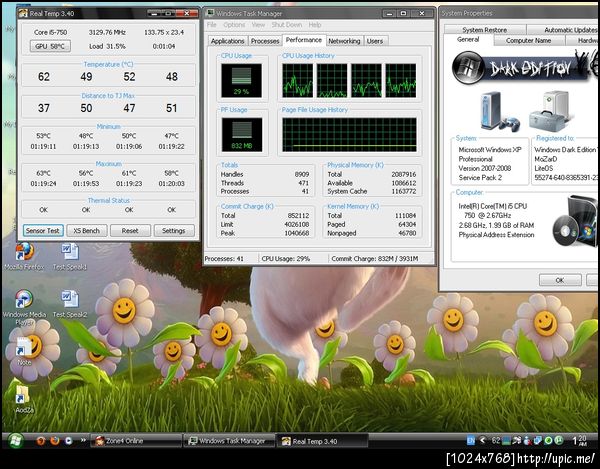Open the Options menu in Task Manager
This screenshot has height=469, width=600.
234,25
